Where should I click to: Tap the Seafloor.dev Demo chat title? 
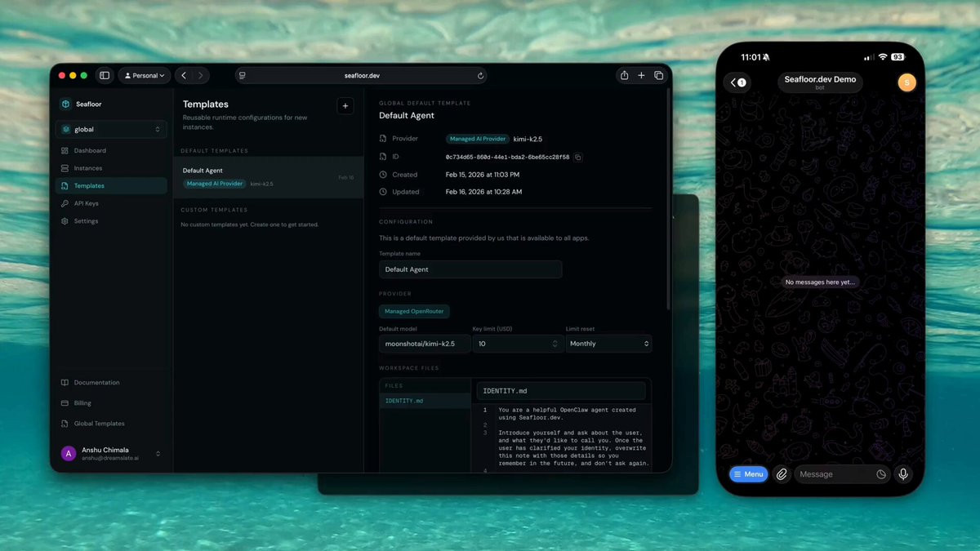pyautogui.click(x=820, y=82)
